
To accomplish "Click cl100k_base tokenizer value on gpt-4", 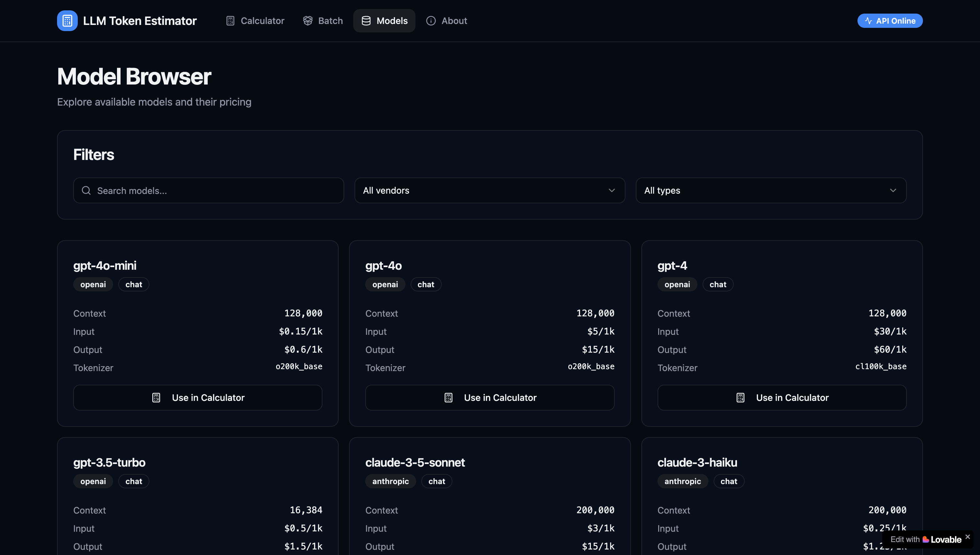I will pyautogui.click(x=881, y=366).
